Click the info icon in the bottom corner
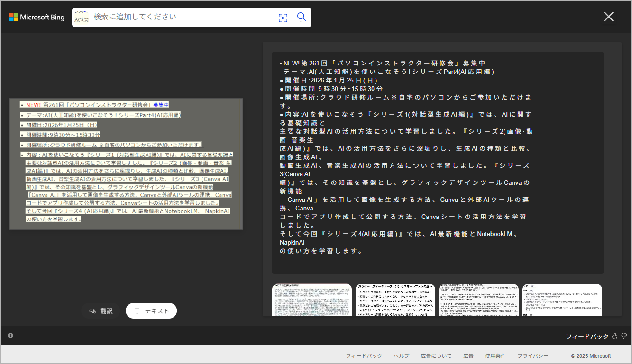This screenshot has width=632, height=364. [10, 335]
